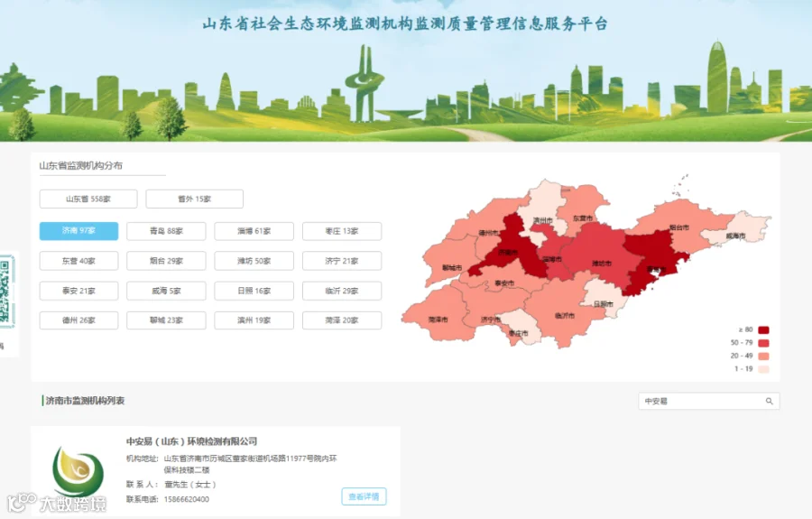The width and height of the screenshot is (812, 519).
Task: Select 青岛 88家 city filter
Action: pos(166,231)
